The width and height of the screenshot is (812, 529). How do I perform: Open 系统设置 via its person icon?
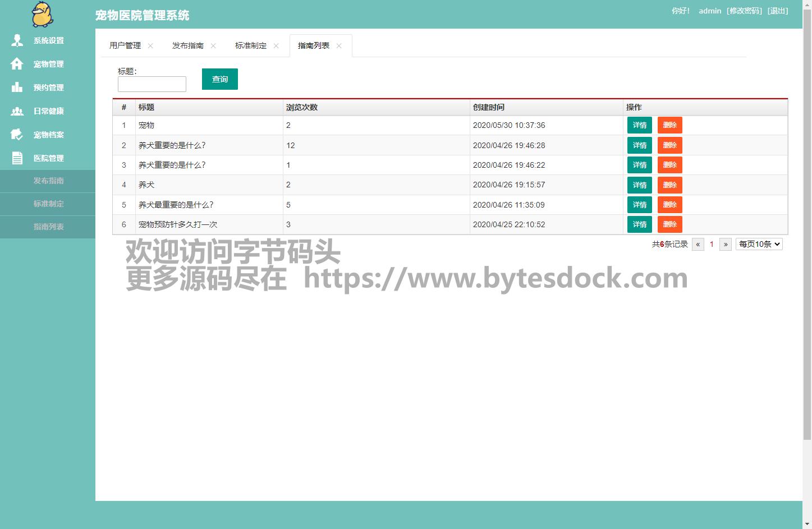(17, 40)
